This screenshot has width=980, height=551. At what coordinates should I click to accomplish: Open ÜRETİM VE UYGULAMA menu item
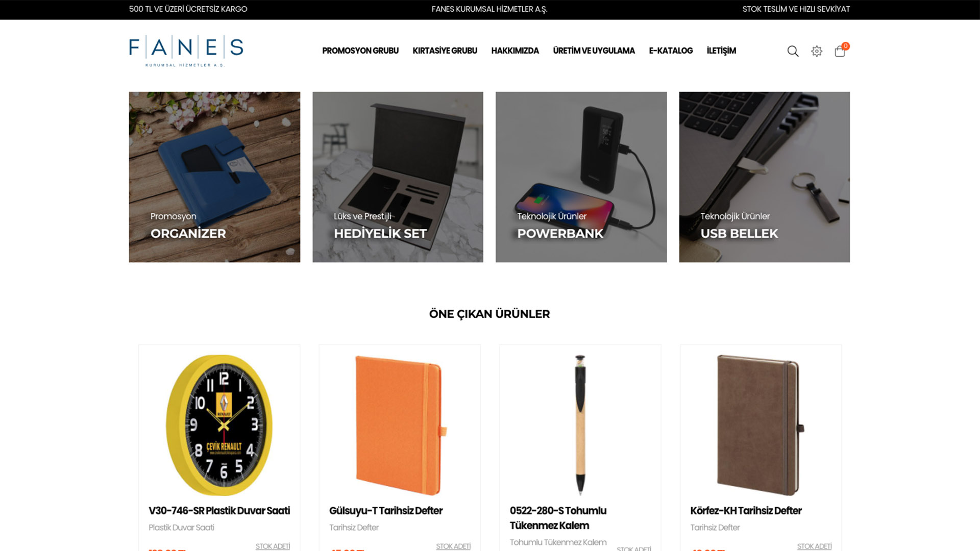pos(594,51)
